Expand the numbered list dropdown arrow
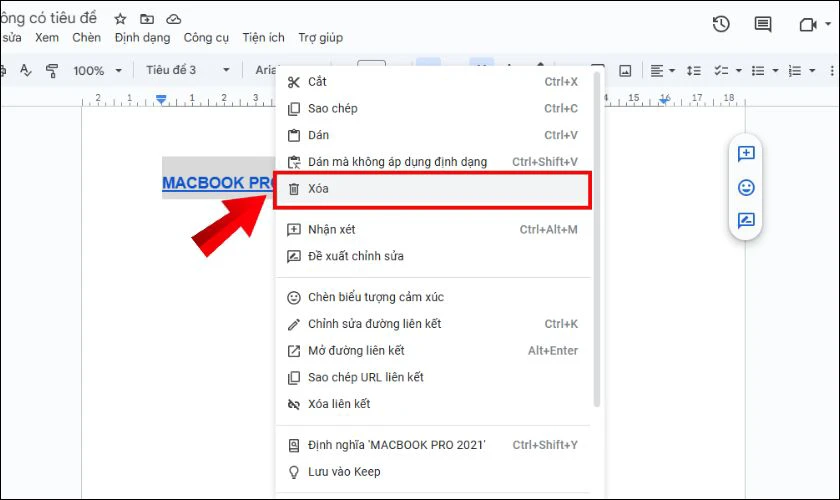The height and width of the screenshot is (500, 840). (x=812, y=71)
